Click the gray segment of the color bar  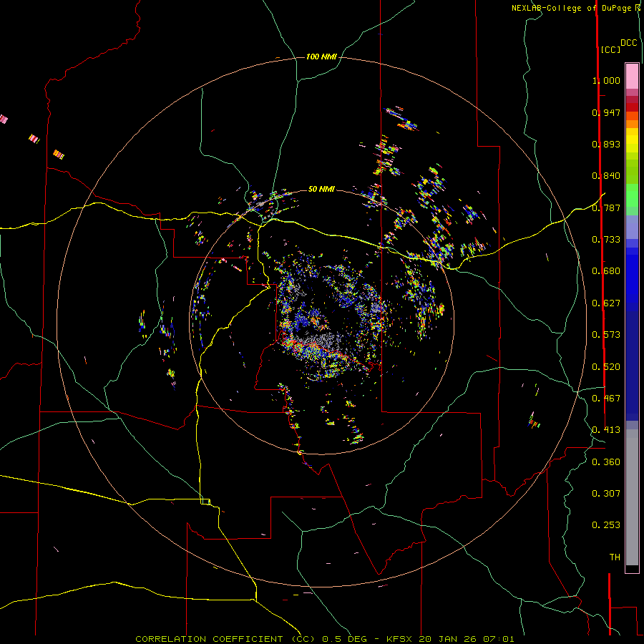tap(632, 497)
